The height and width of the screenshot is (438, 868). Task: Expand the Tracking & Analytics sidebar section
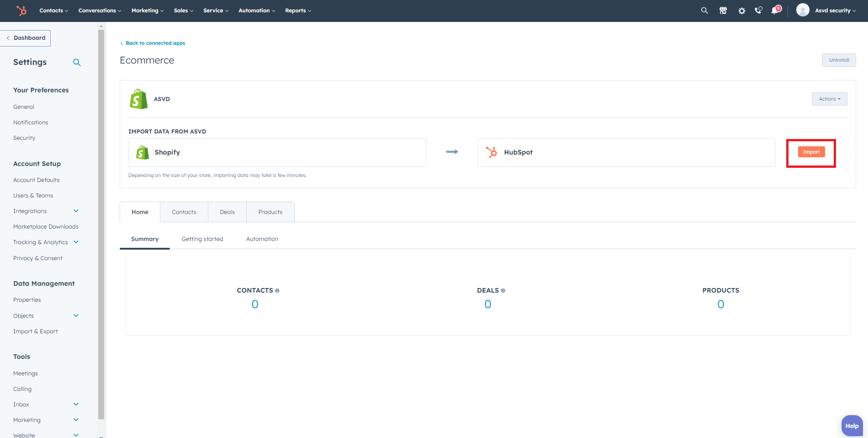tap(76, 242)
